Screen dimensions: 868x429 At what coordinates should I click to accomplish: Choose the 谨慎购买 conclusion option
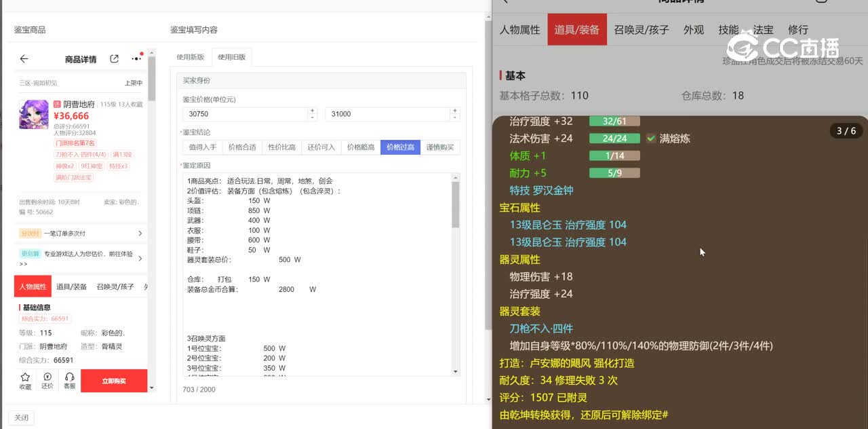pos(440,147)
